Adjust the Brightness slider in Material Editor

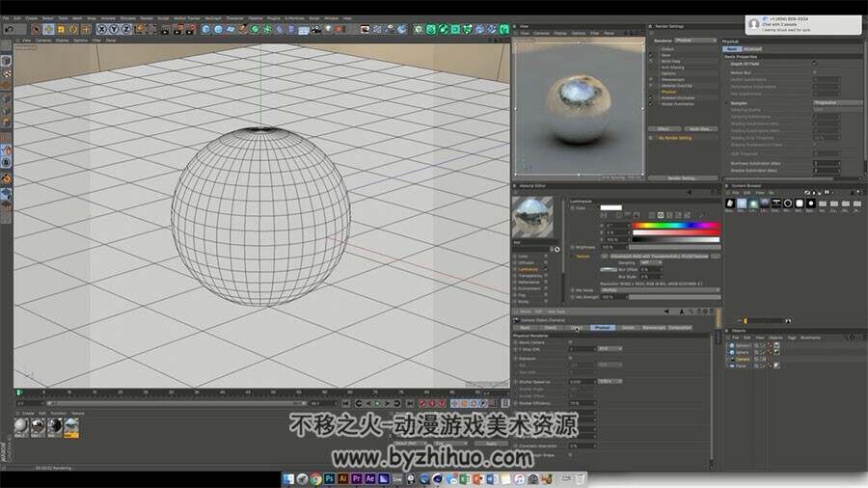point(674,247)
